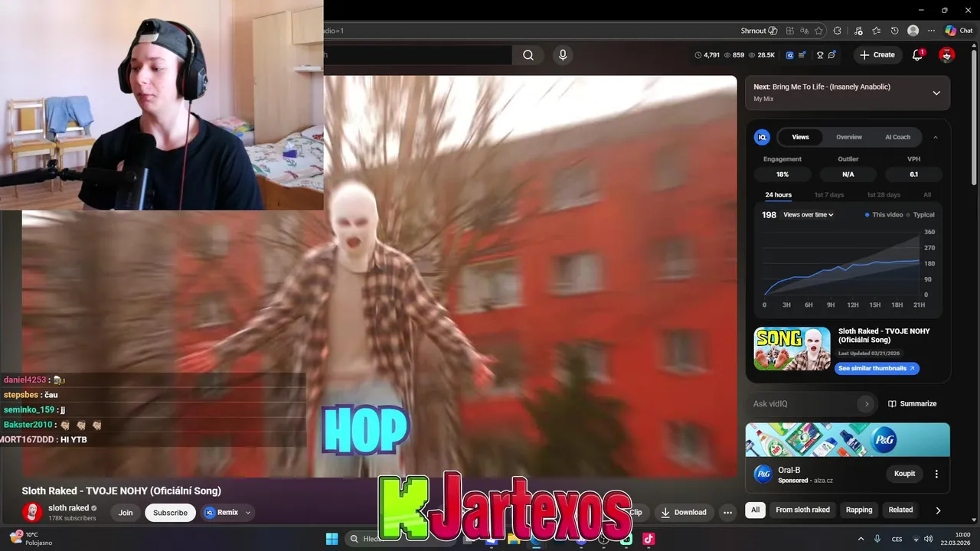Open Edge profile avatar icon

pos(913,31)
